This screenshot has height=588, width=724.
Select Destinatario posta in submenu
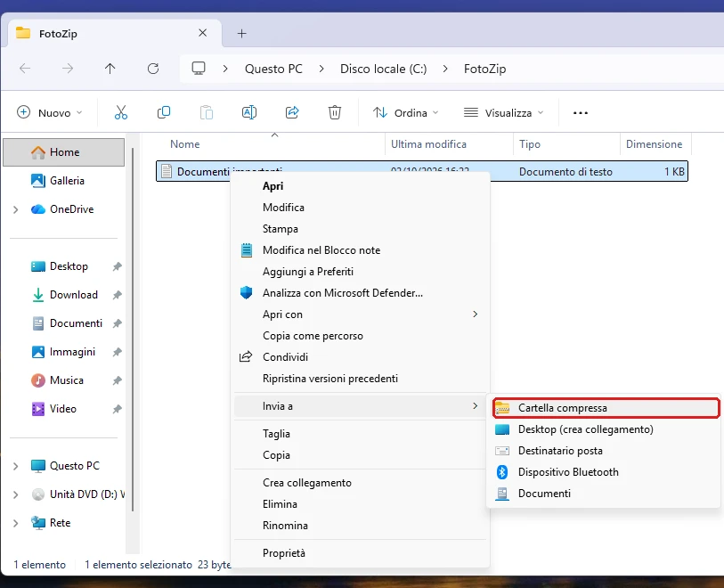[x=604, y=451]
